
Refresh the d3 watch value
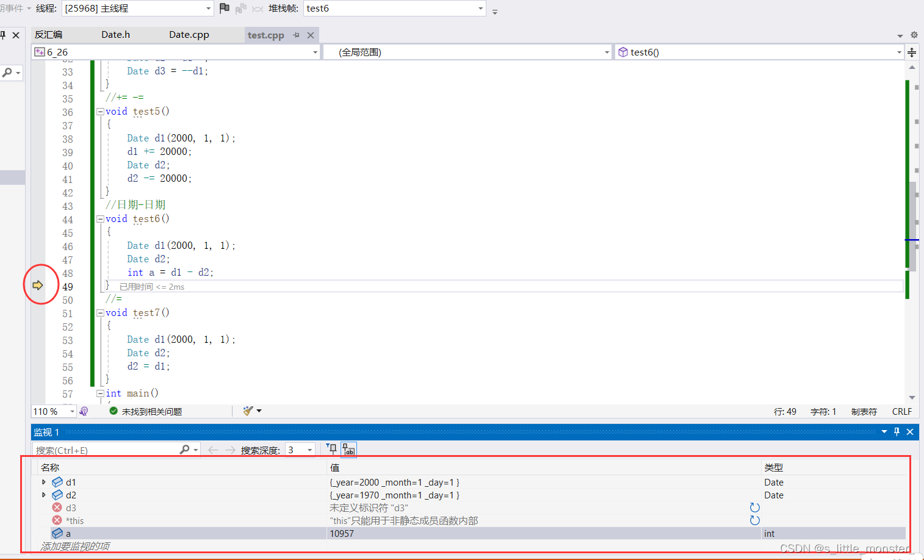(x=755, y=508)
